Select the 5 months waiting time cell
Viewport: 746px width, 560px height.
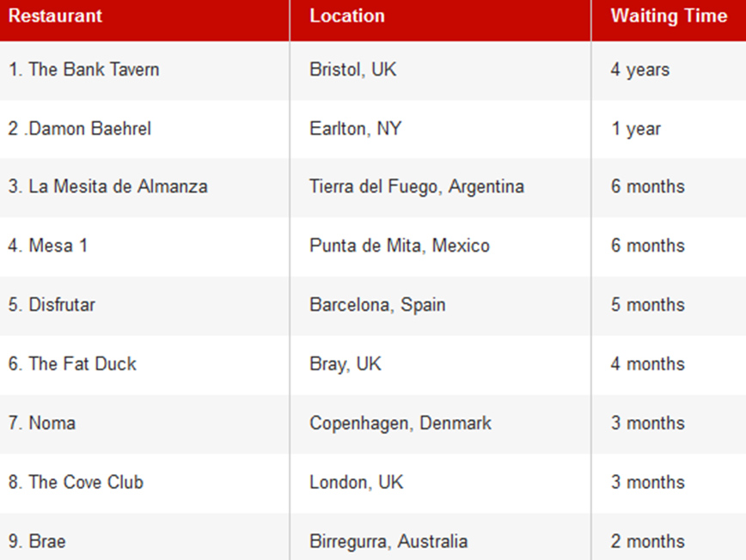click(x=647, y=305)
